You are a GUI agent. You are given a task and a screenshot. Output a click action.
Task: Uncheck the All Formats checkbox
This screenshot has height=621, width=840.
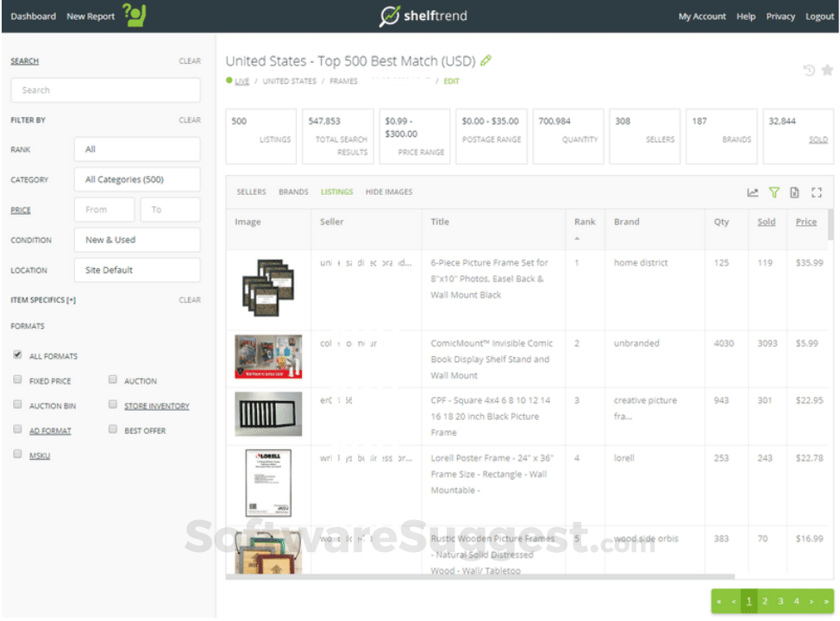tap(17, 355)
